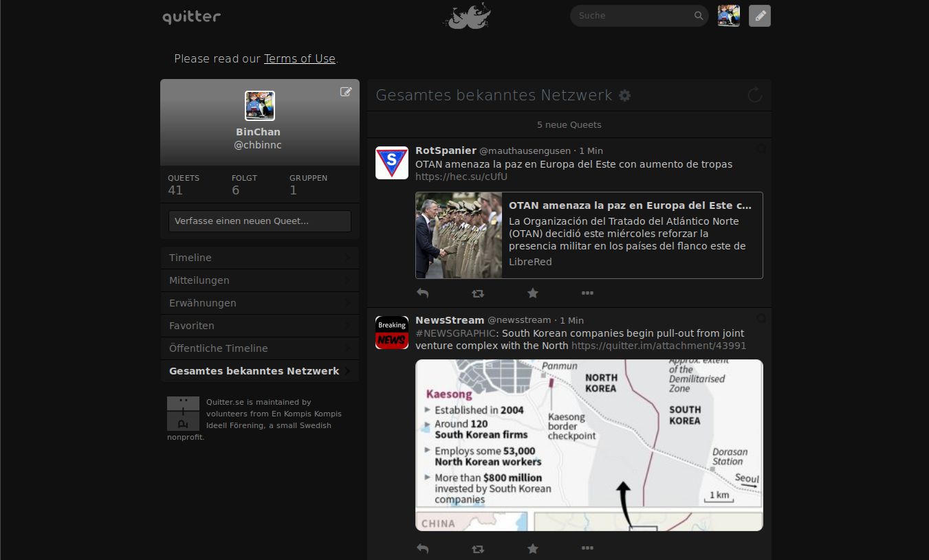Click the @mauthausengusen handle

pyautogui.click(x=525, y=150)
